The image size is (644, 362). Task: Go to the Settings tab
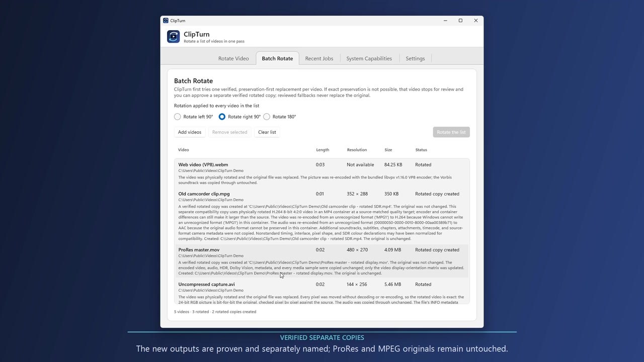415,58
